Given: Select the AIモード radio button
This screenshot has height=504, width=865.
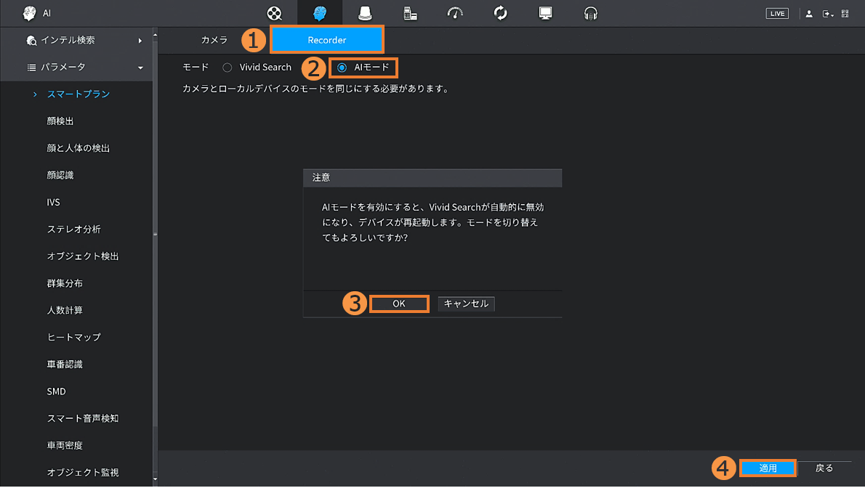Looking at the screenshot, I should (342, 68).
